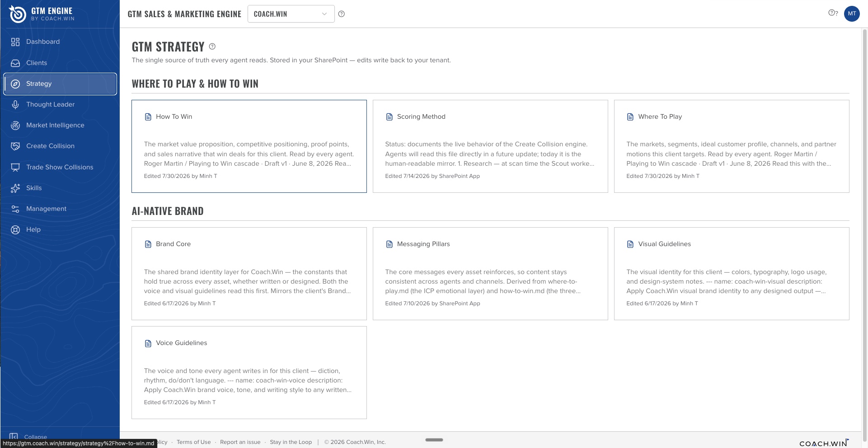The image size is (868, 448).
Task: Click the Skills sparkles icon
Action: [x=15, y=188]
